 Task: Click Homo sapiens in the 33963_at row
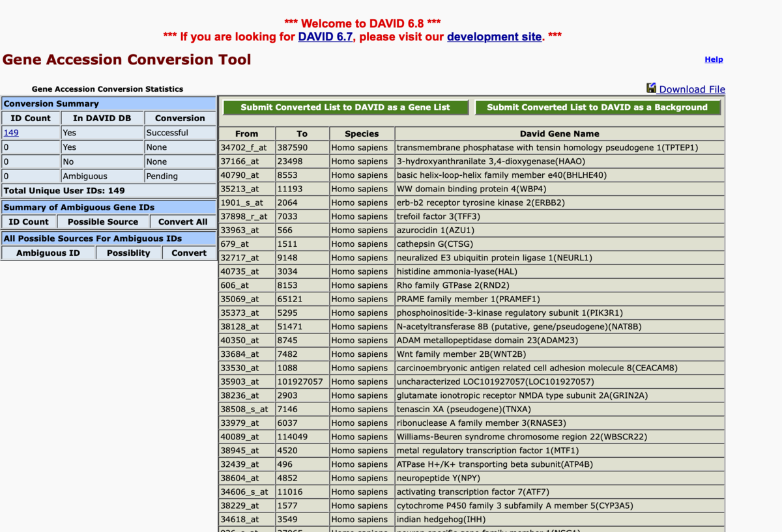pyautogui.click(x=359, y=231)
